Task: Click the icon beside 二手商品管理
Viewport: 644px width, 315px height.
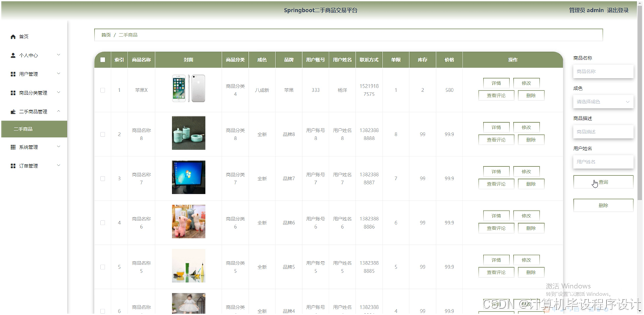Action: coord(13,112)
